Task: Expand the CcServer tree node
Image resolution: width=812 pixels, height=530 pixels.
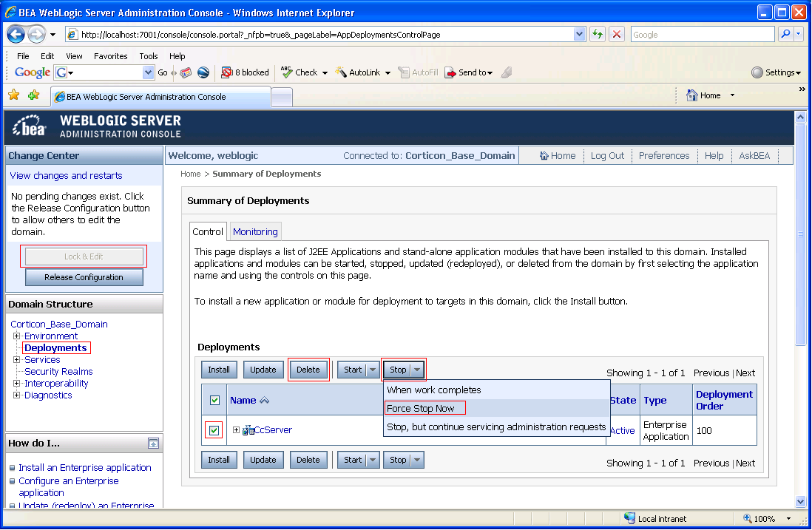Action: (235, 429)
